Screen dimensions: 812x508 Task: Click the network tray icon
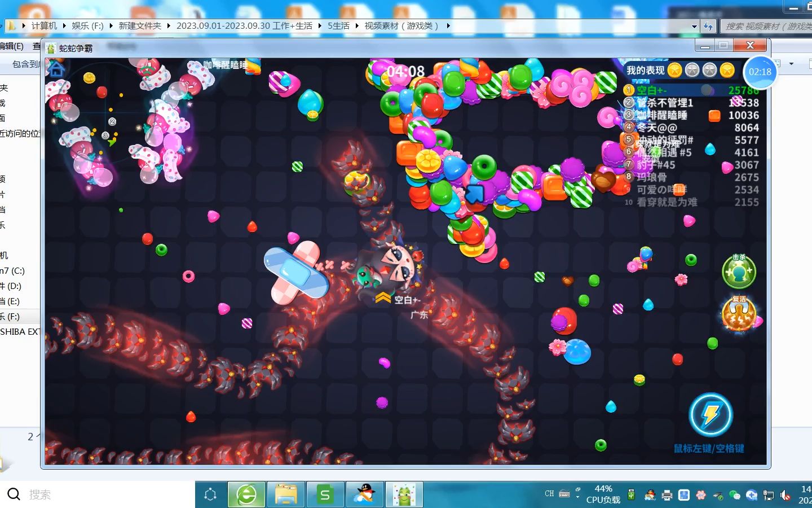[769, 495]
